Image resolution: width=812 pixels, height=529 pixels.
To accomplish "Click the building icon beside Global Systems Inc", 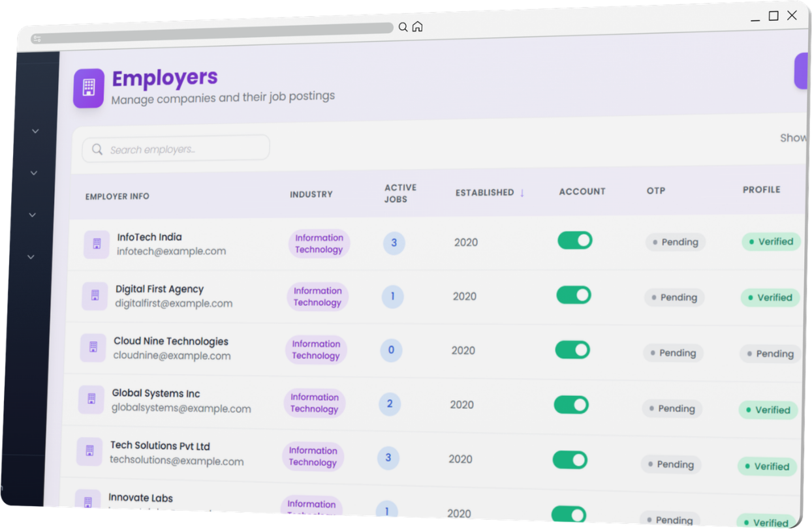I will tap(91, 399).
